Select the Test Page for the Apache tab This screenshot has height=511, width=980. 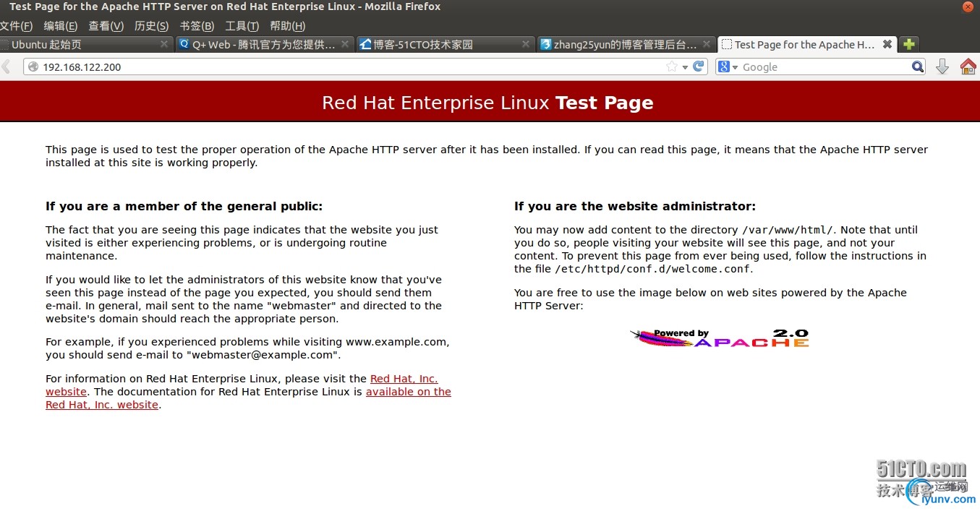(x=806, y=44)
